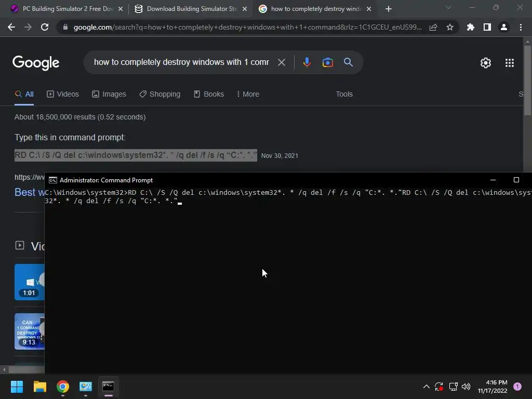Open the network status tray icon
The image size is (532, 399).
click(x=453, y=387)
